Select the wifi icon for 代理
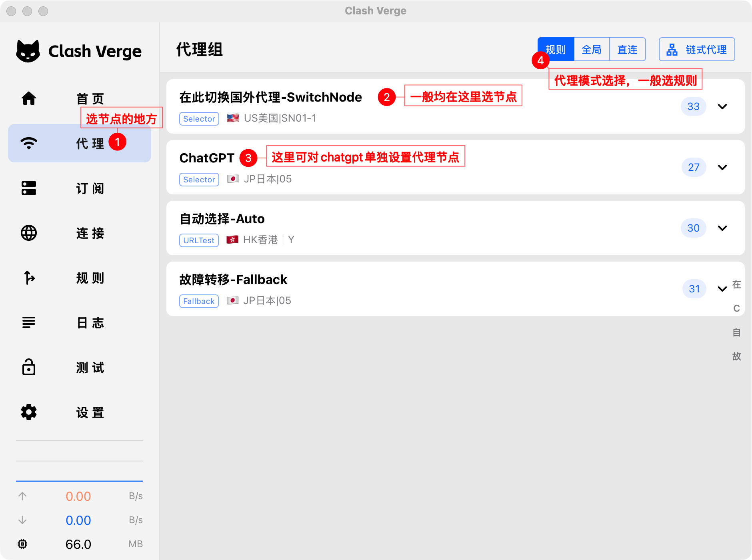 29,143
